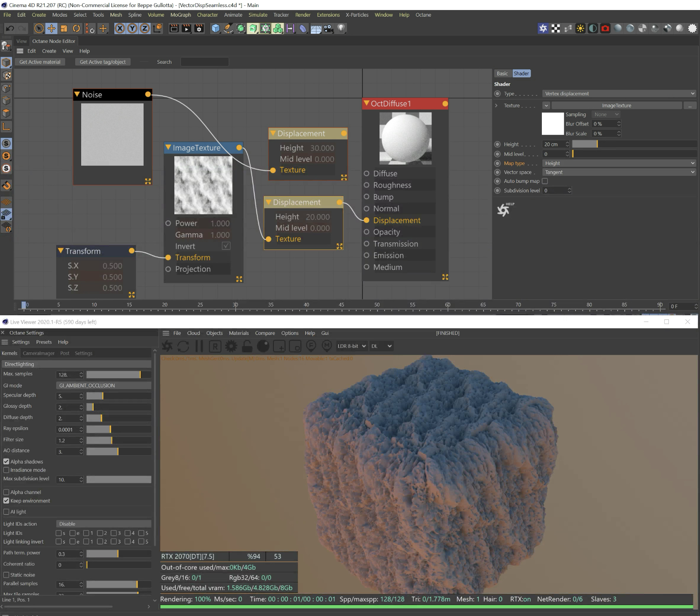Click Get Active material button
700x616 pixels.
click(40, 62)
